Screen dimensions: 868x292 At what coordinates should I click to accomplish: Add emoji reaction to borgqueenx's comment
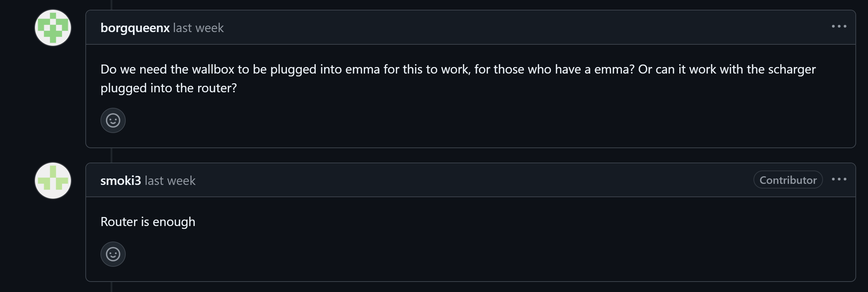click(x=113, y=120)
